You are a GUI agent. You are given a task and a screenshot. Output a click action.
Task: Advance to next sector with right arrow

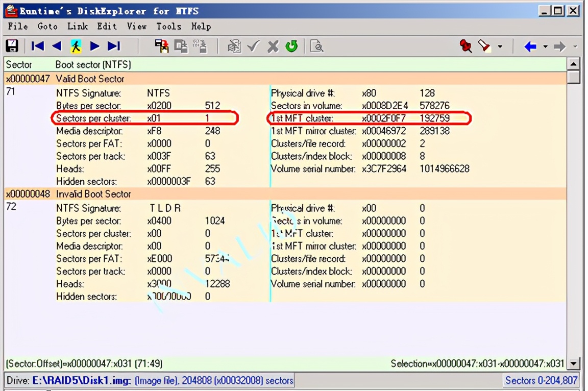95,46
